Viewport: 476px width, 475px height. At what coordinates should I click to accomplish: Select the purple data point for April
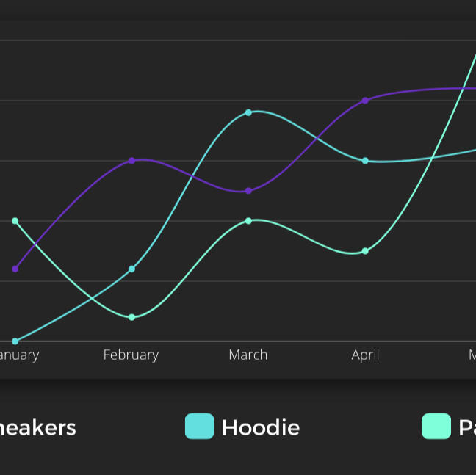coord(365,101)
